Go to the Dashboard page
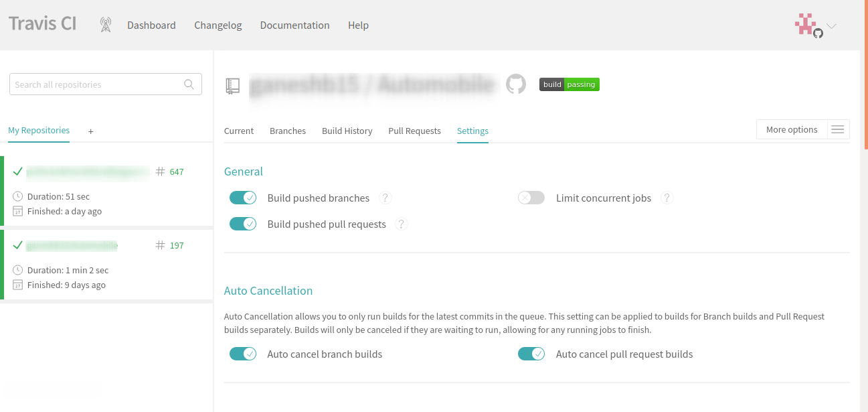Image resolution: width=868 pixels, height=412 pixels. [151, 25]
